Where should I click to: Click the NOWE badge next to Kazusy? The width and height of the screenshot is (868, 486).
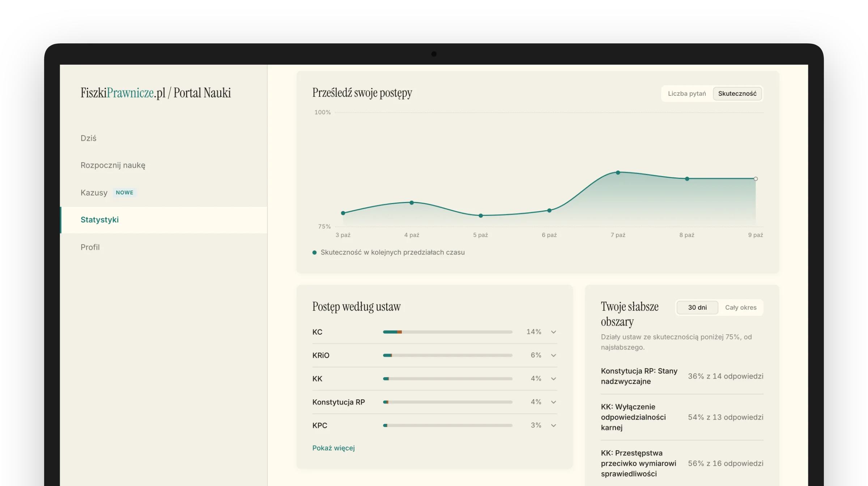[124, 193]
